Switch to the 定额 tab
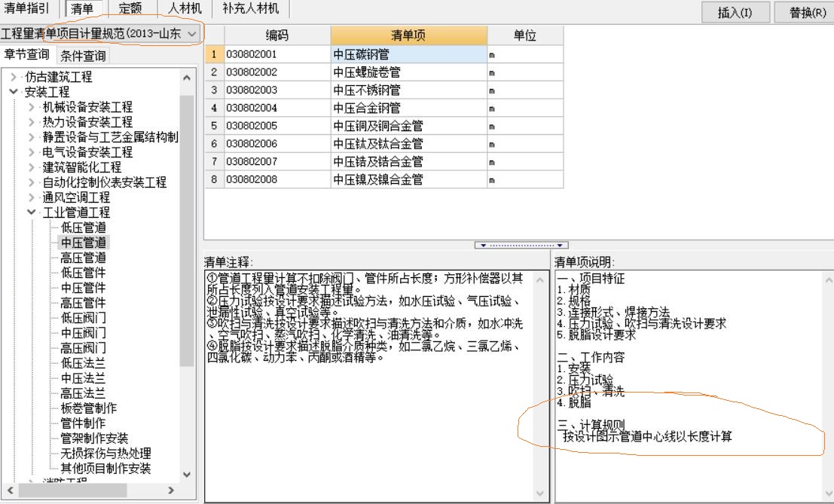834x504 pixels. point(130,8)
